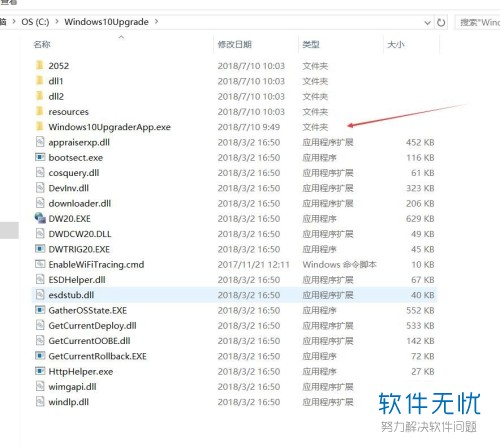The image size is (500, 447).
Task: Click the DW20.EXE application icon
Action: coord(40,218)
